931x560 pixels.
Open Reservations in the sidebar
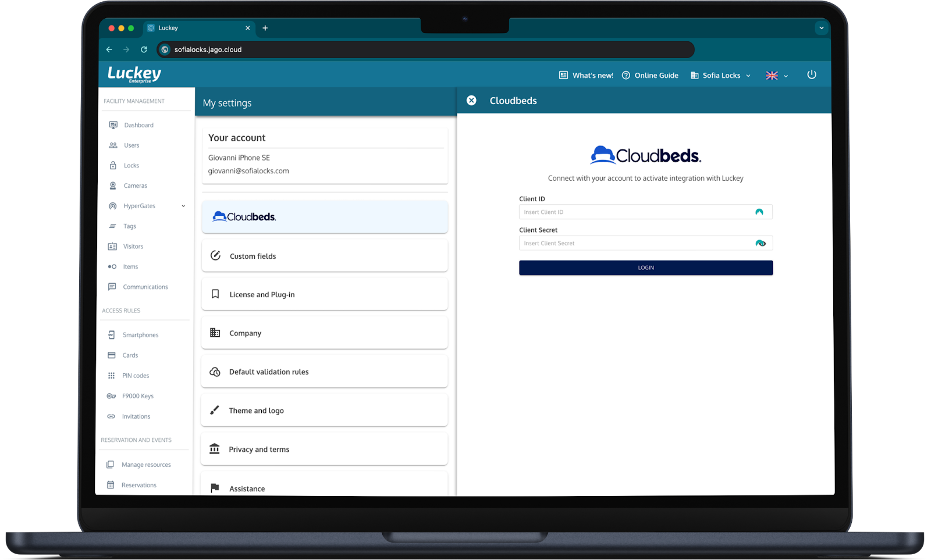point(138,485)
